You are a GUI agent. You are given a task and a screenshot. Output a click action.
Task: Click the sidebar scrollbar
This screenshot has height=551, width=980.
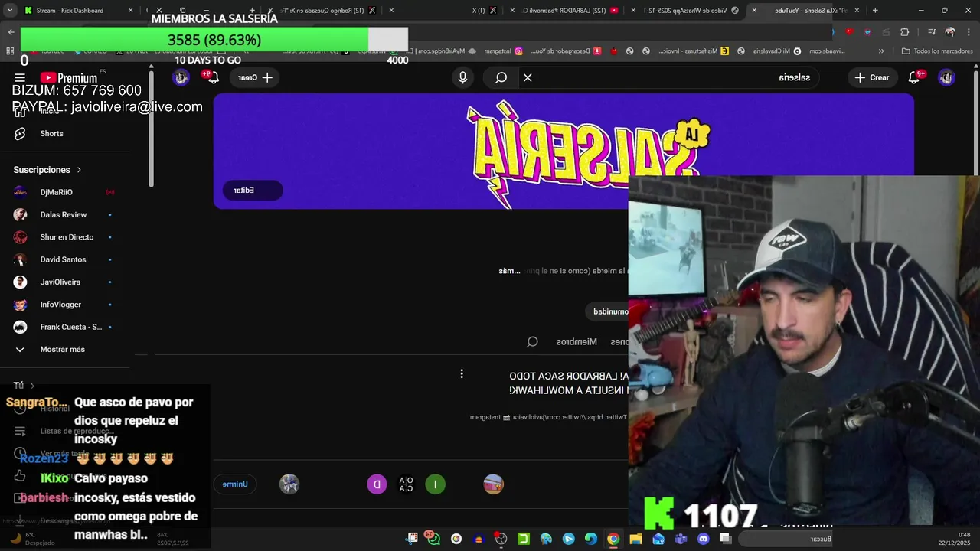(x=151, y=130)
